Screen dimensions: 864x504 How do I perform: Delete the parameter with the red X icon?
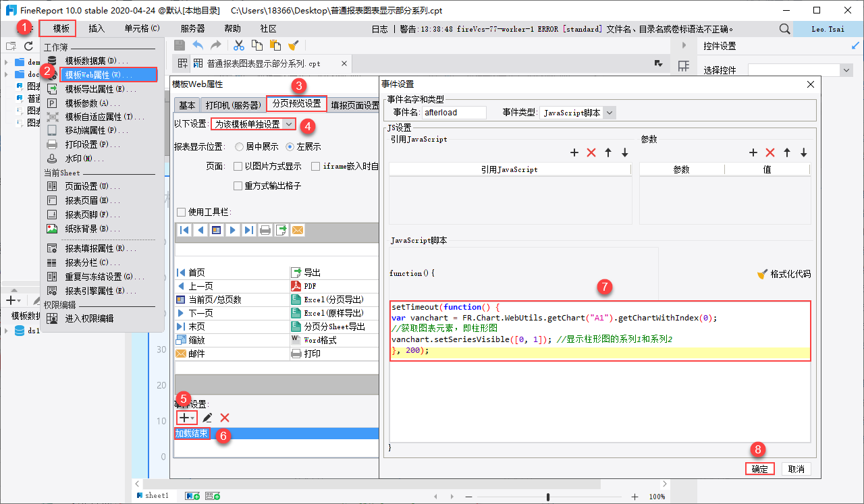point(770,153)
